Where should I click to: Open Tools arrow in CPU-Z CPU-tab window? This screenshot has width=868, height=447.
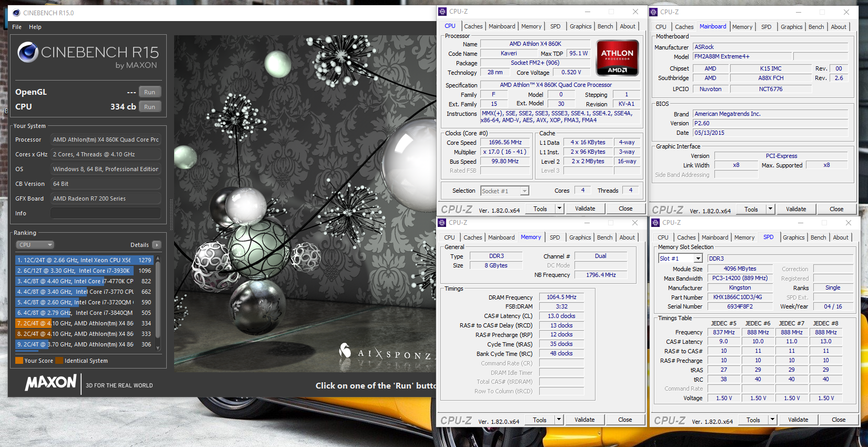559,208
